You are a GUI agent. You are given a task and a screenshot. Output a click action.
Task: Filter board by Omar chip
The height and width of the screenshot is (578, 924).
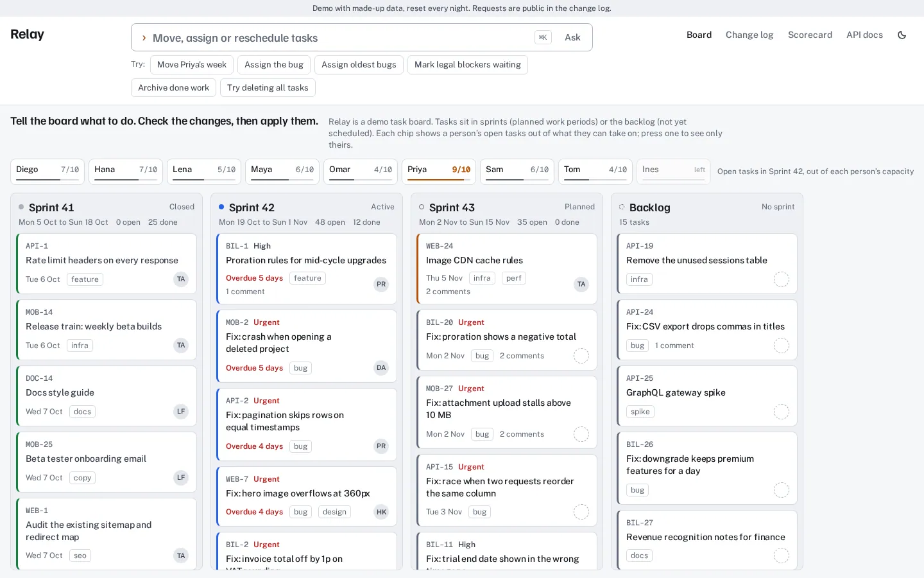[361, 171]
